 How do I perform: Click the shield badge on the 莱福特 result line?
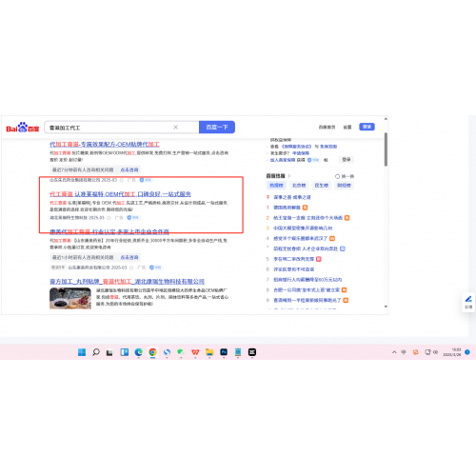click(x=133, y=218)
